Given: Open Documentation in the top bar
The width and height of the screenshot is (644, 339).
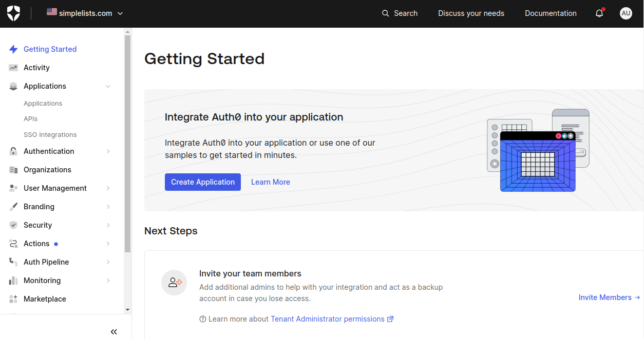Looking at the screenshot, I should pos(551,13).
